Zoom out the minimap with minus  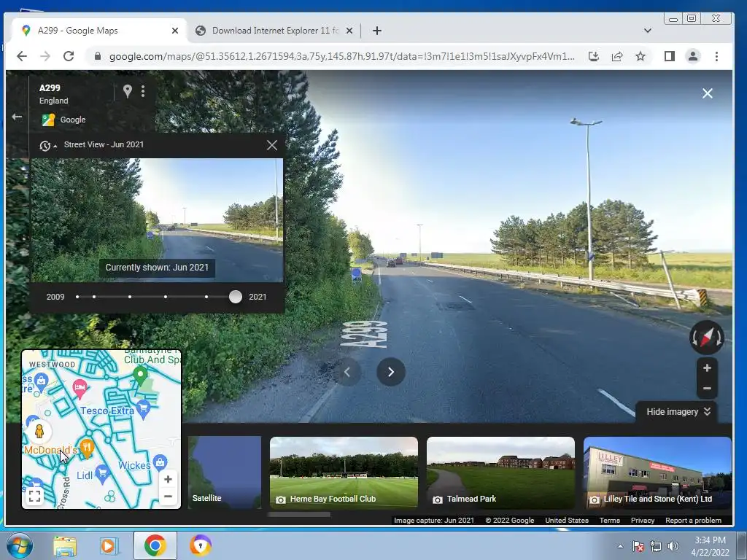[168, 496]
